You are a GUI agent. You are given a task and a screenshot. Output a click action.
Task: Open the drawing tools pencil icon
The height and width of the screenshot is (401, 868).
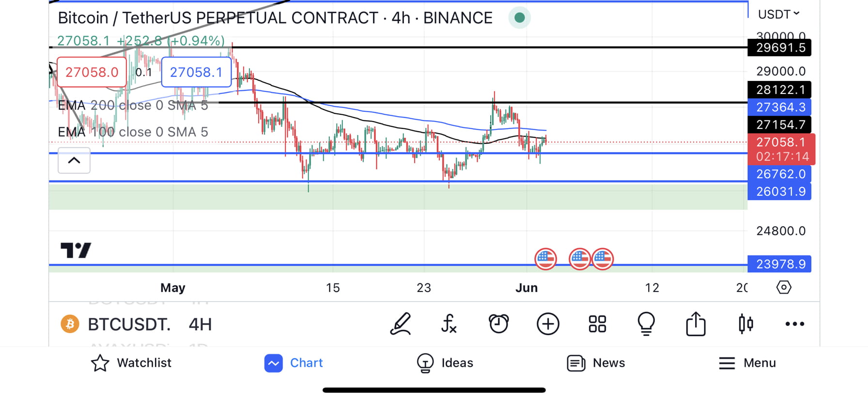click(x=401, y=324)
